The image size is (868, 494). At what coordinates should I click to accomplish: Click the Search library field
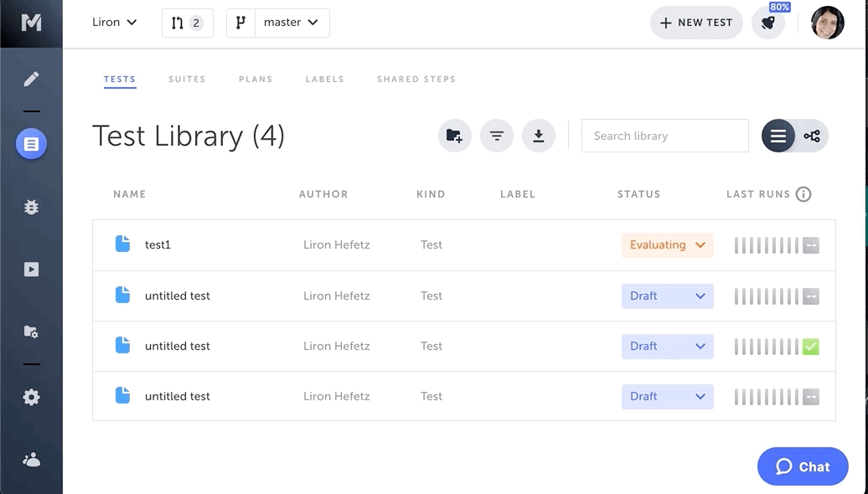[665, 136]
